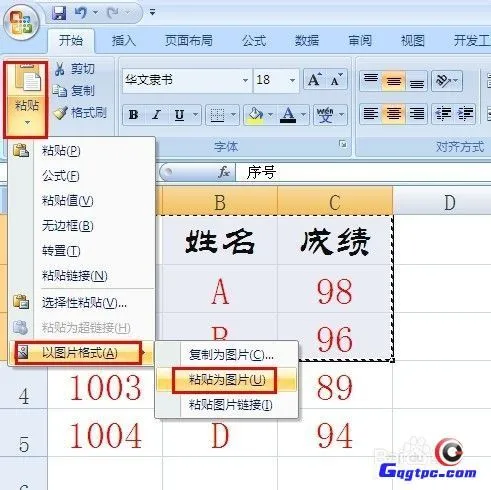Click the 粘贴 clipboard icon
The image size is (491, 490).
(27, 79)
